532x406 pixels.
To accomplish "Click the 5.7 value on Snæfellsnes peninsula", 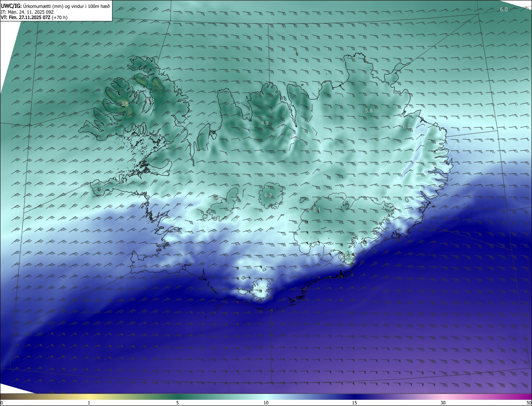I will (99, 190).
